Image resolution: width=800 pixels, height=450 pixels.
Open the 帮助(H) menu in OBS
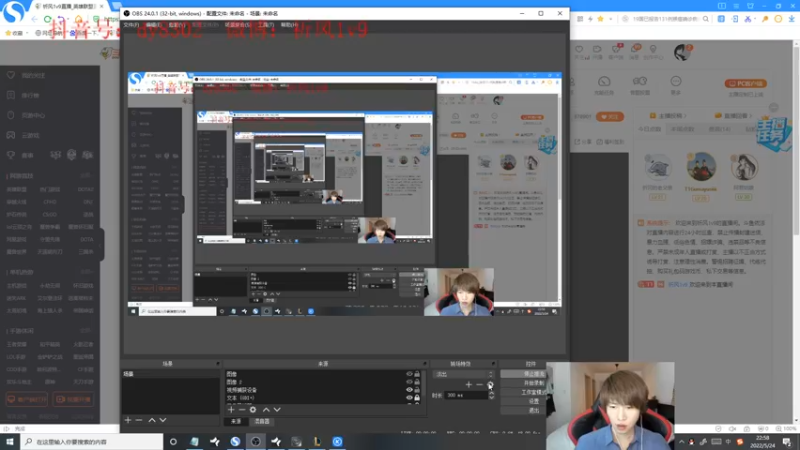tap(289, 24)
